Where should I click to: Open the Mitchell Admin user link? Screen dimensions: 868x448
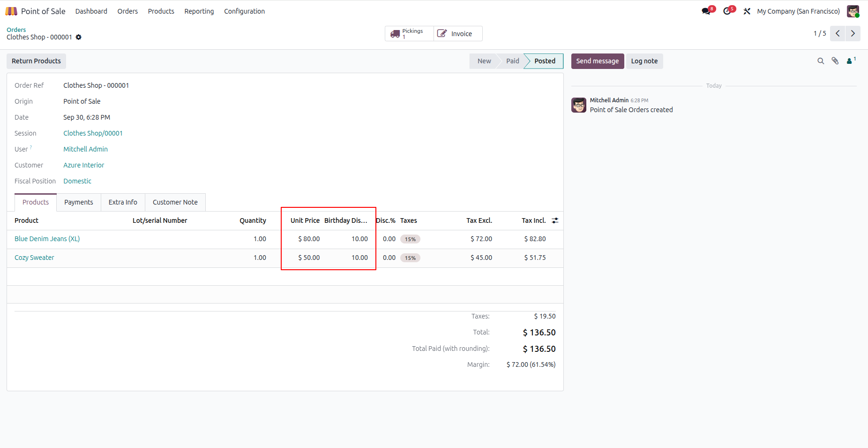[85, 149]
